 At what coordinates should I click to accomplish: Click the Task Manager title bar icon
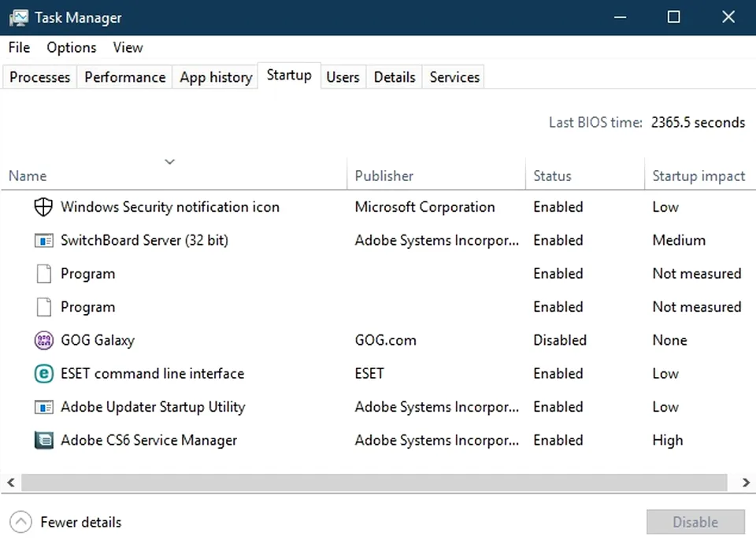click(x=18, y=18)
